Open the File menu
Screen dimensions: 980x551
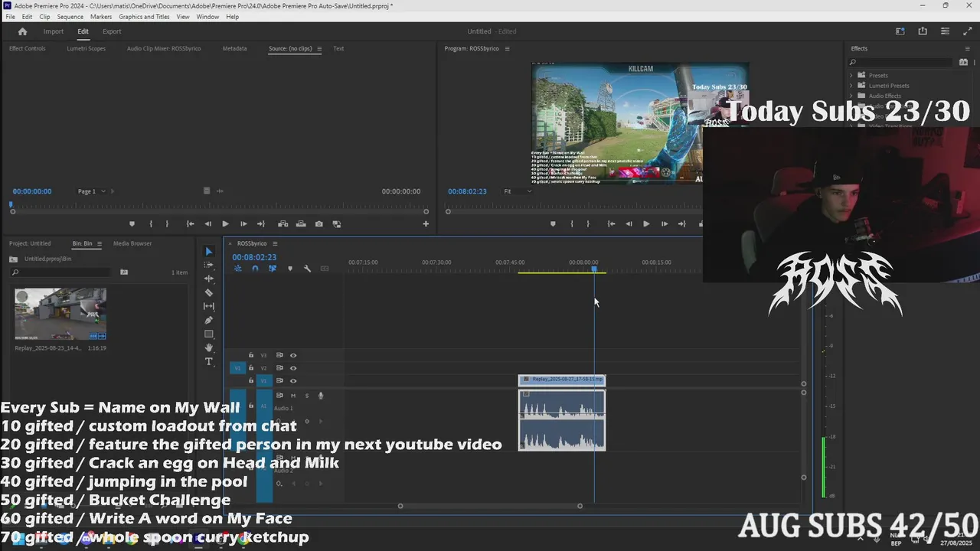[x=10, y=16]
